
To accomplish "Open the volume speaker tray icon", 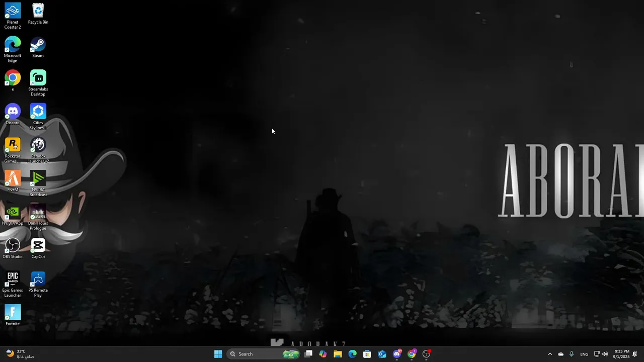I will pos(605,354).
